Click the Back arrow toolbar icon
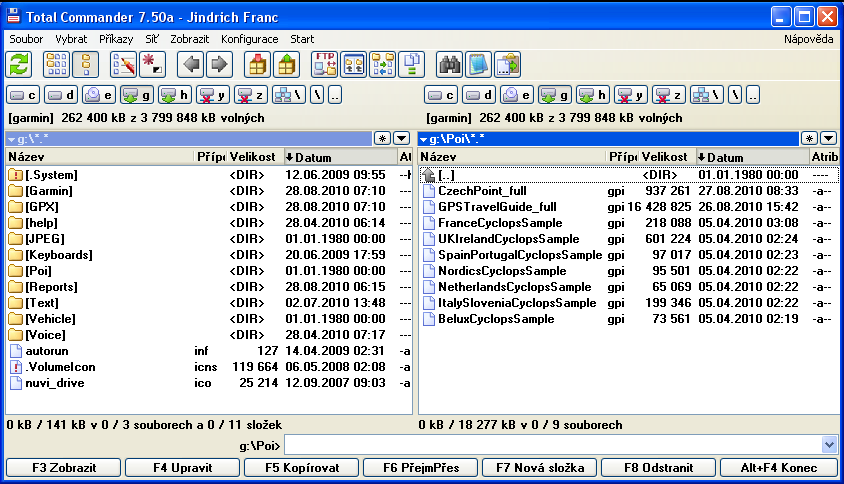Viewport: 844px width, 484px height. [190, 64]
